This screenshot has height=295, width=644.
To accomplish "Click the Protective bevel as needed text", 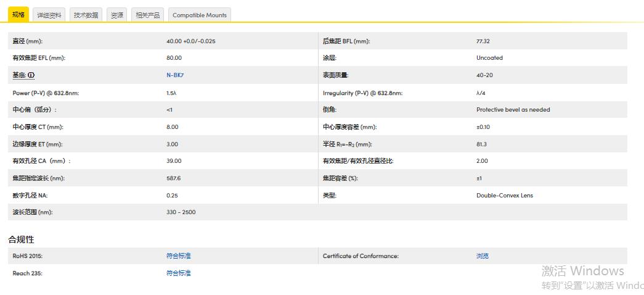I will pyautogui.click(x=513, y=110).
